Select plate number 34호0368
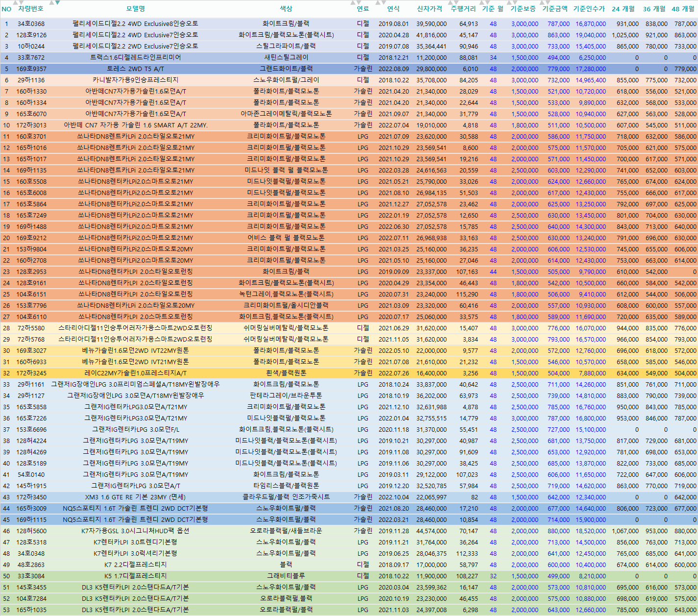This screenshot has width=698, height=616. [x=31, y=24]
